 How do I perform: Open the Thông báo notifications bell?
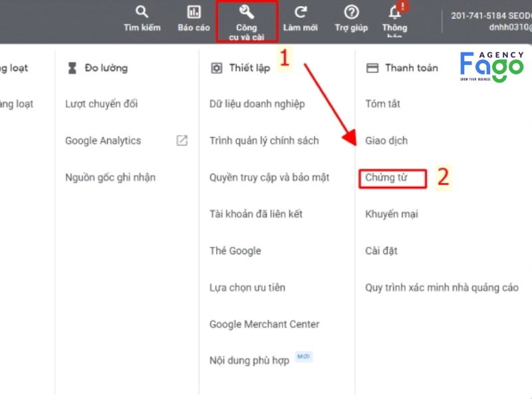click(x=394, y=11)
